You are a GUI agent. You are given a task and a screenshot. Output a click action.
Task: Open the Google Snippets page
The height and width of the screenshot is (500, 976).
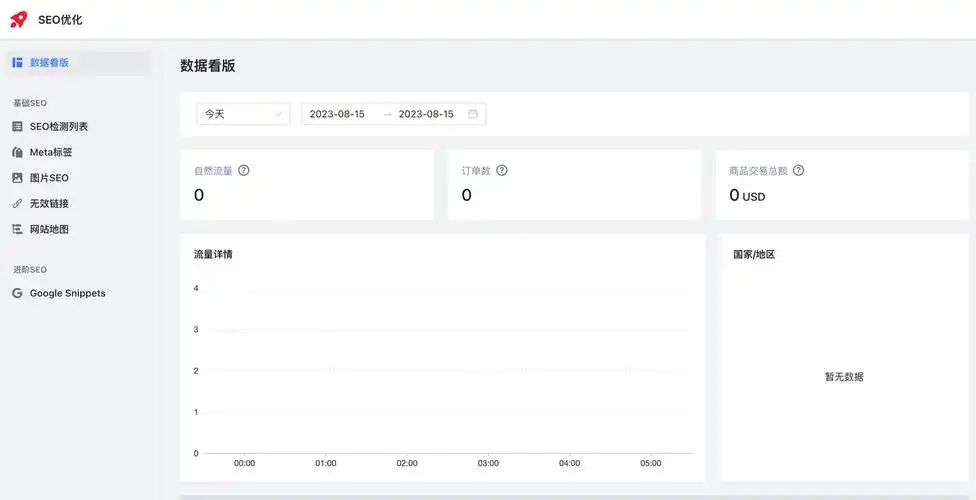point(67,294)
